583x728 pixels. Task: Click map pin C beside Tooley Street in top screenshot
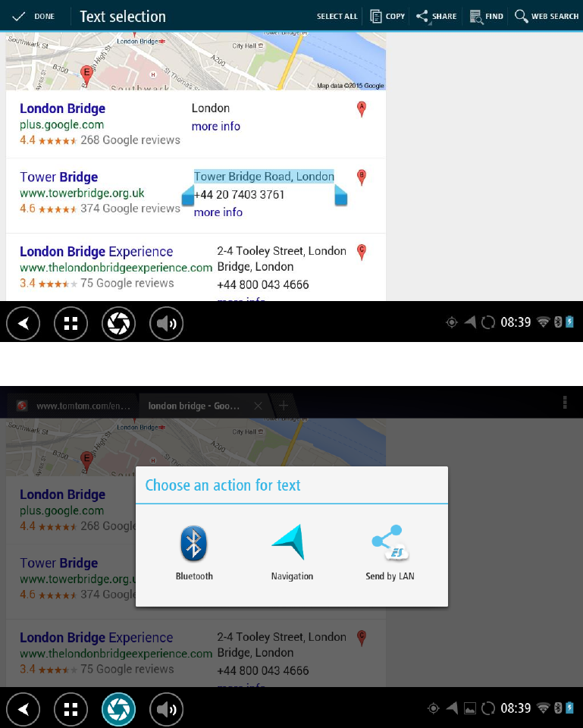point(362,252)
